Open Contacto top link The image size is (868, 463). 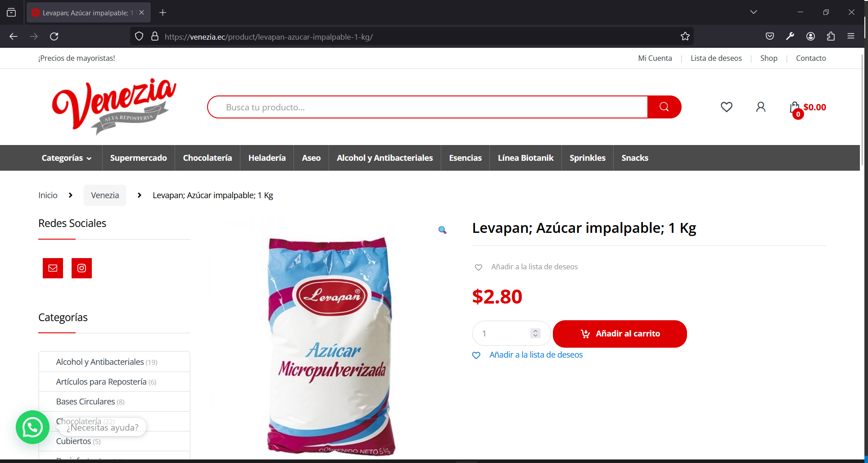[811, 58]
